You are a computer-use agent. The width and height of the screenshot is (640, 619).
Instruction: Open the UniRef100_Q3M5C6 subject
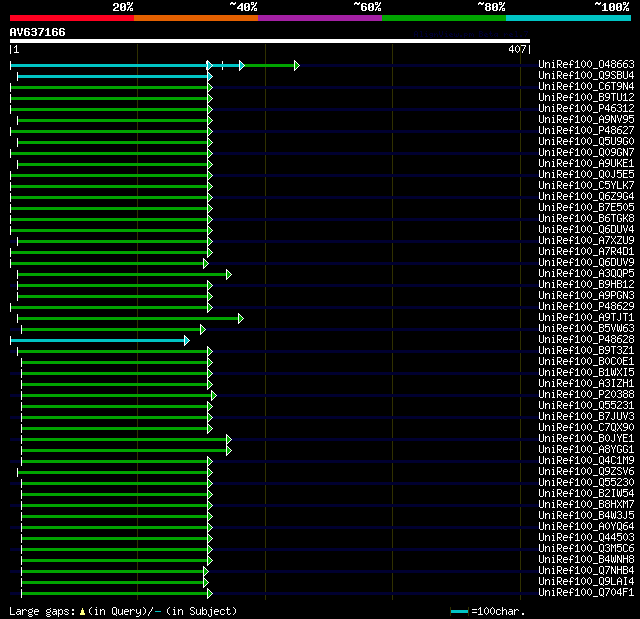tap(586, 549)
